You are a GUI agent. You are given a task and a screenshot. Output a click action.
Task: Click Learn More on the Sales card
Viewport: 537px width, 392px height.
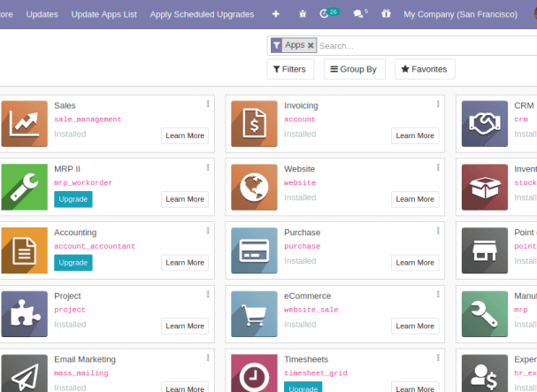point(185,135)
